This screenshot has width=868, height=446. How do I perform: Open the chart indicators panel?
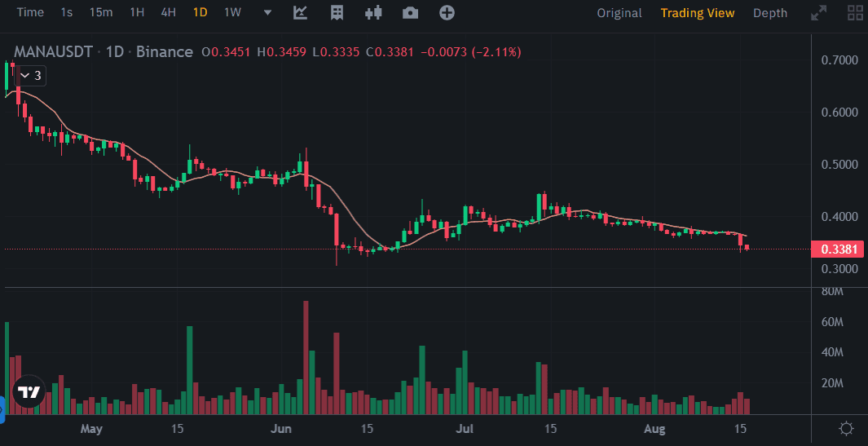click(x=300, y=13)
